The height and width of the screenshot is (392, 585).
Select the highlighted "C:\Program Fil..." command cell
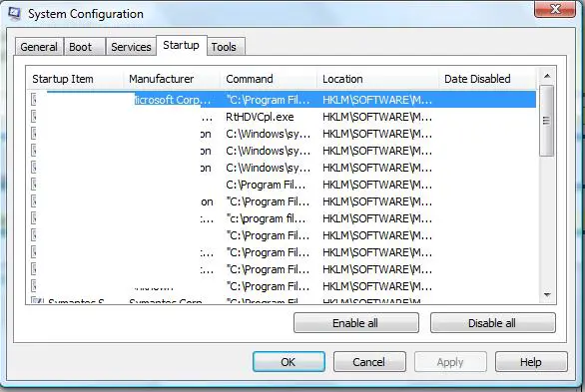[268, 100]
